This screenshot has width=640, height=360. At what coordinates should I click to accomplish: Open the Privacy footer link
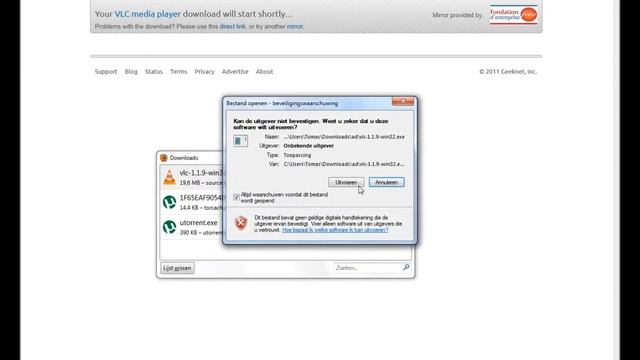204,71
